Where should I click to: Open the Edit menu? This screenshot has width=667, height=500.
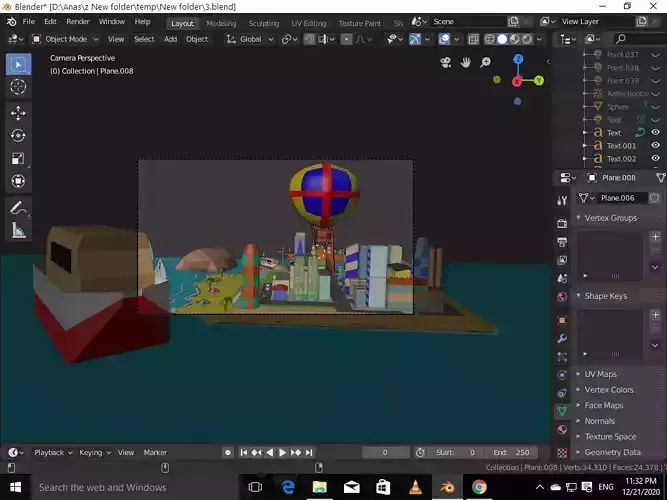pos(50,22)
